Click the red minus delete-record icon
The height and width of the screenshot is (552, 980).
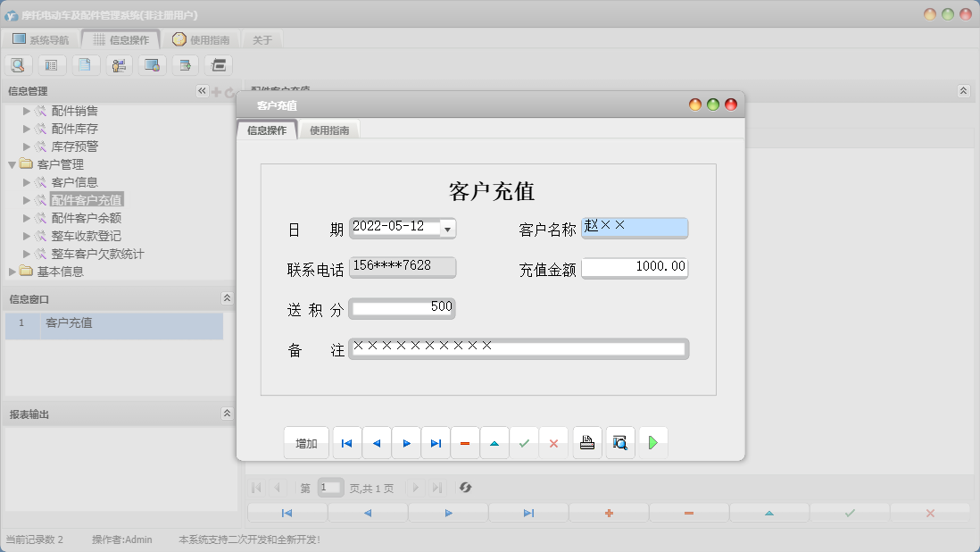tap(464, 442)
